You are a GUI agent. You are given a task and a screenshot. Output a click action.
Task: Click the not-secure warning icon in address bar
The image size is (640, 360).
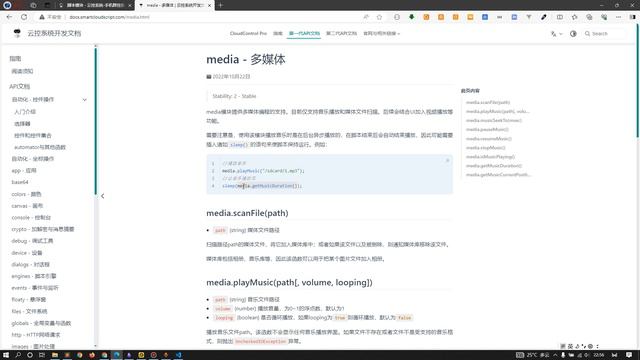(42, 17)
